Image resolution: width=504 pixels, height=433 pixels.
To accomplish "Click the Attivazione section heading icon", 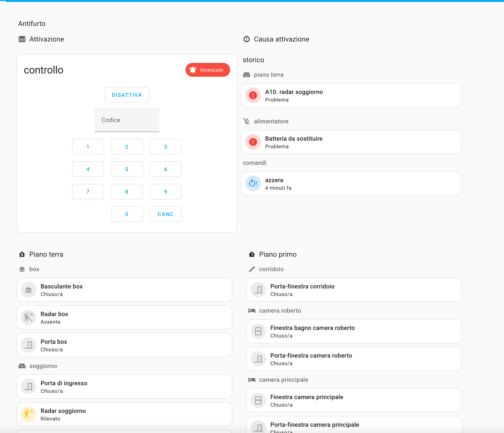I will click(22, 39).
